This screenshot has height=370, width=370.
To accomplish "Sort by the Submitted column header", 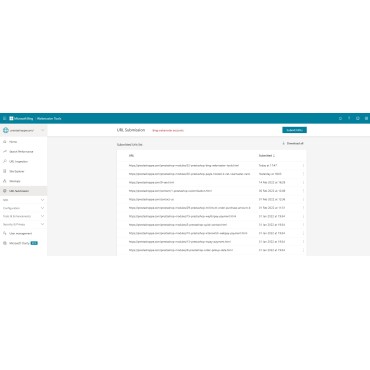I will (x=267, y=156).
